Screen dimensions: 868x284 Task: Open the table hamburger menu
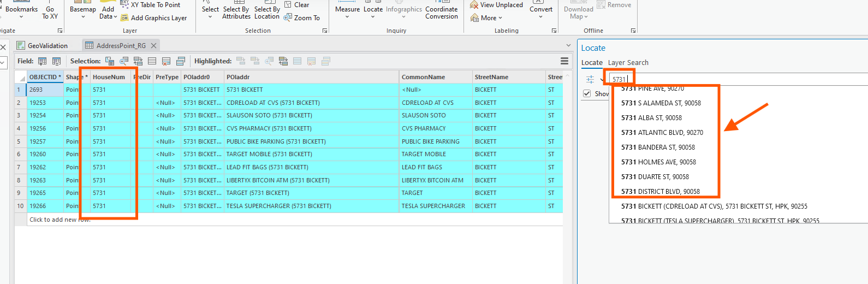coord(564,61)
